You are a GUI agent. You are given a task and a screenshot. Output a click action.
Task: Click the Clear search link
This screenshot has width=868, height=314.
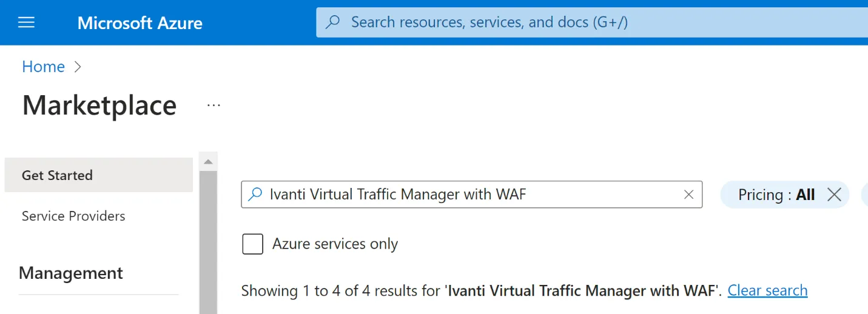click(767, 290)
